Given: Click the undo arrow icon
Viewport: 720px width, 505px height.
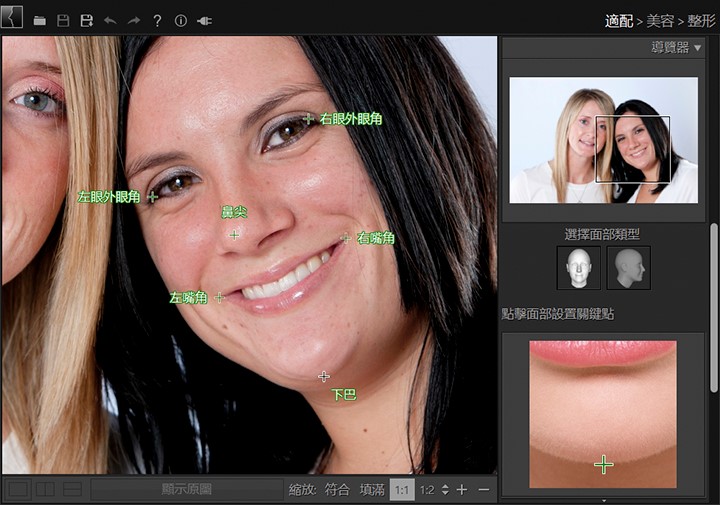Looking at the screenshot, I should [x=110, y=20].
